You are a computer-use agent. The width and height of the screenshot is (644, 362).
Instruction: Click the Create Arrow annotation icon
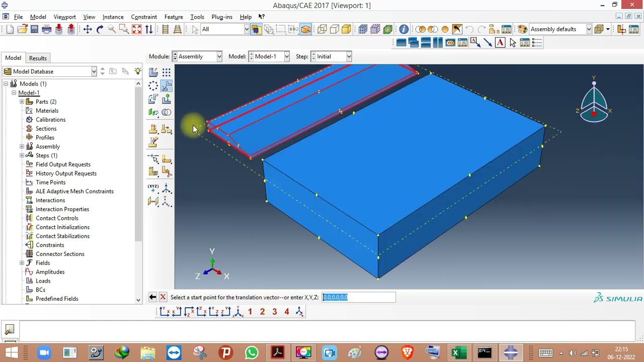pos(488,43)
